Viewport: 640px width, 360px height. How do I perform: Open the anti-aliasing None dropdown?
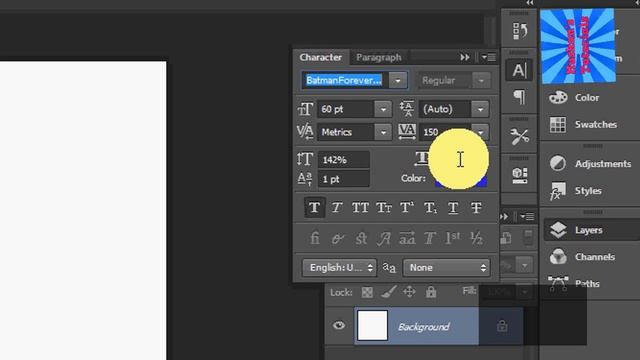pyautogui.click(x=446, y=268)
